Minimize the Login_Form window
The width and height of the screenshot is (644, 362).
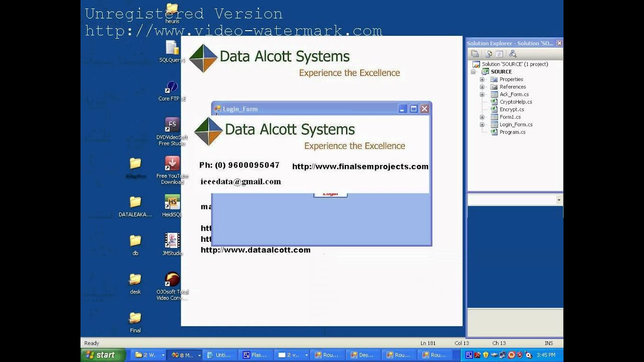coord(403,109)
